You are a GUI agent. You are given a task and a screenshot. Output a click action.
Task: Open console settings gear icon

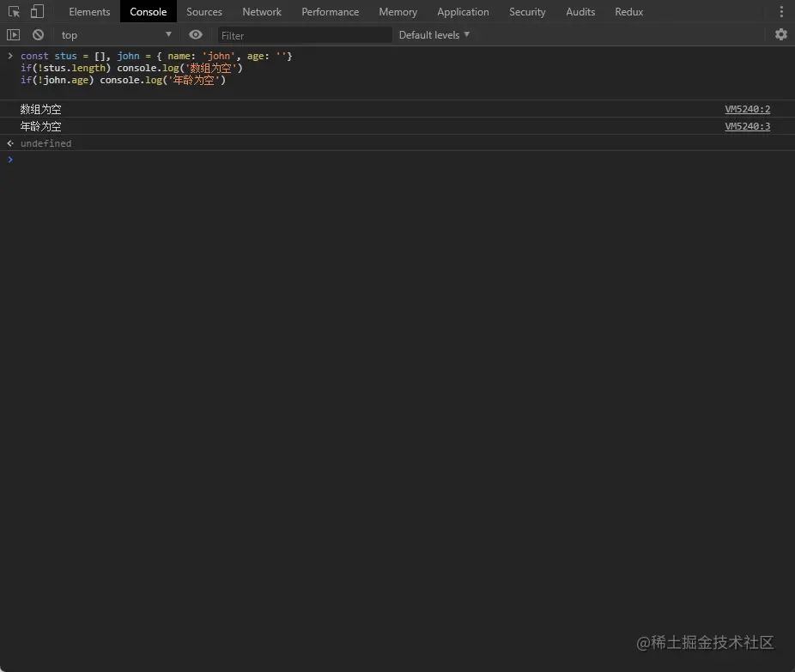pyautogui.click(x=781, y=34)
